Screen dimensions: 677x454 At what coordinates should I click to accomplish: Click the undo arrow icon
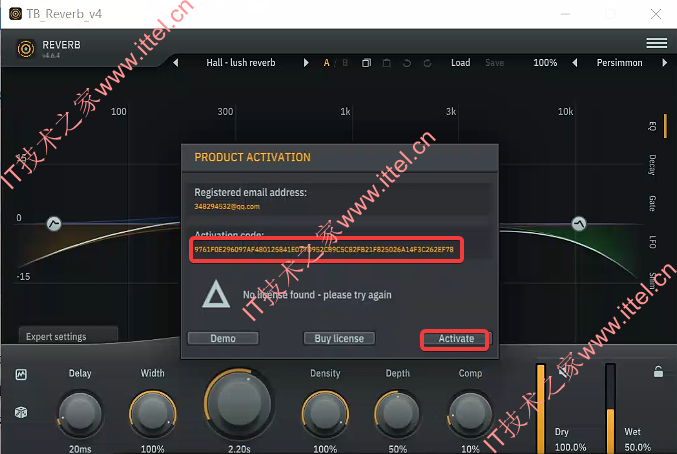click(x=407, y=63)
